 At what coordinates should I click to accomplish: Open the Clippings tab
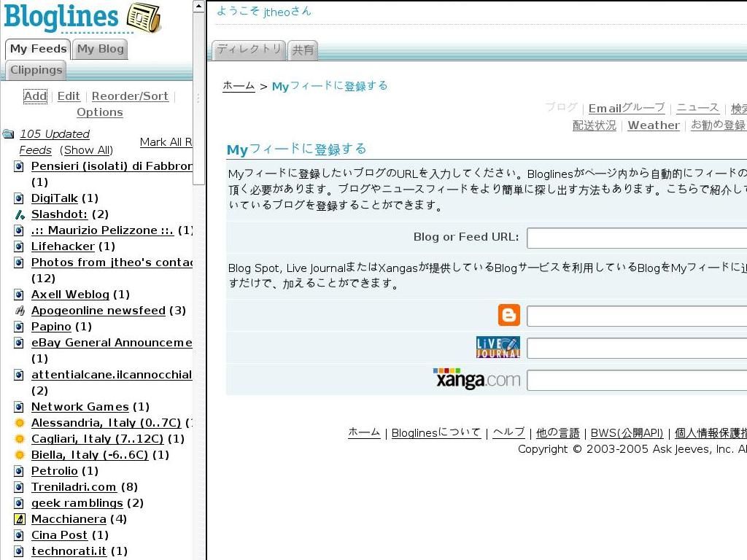[x=36, y=70]
